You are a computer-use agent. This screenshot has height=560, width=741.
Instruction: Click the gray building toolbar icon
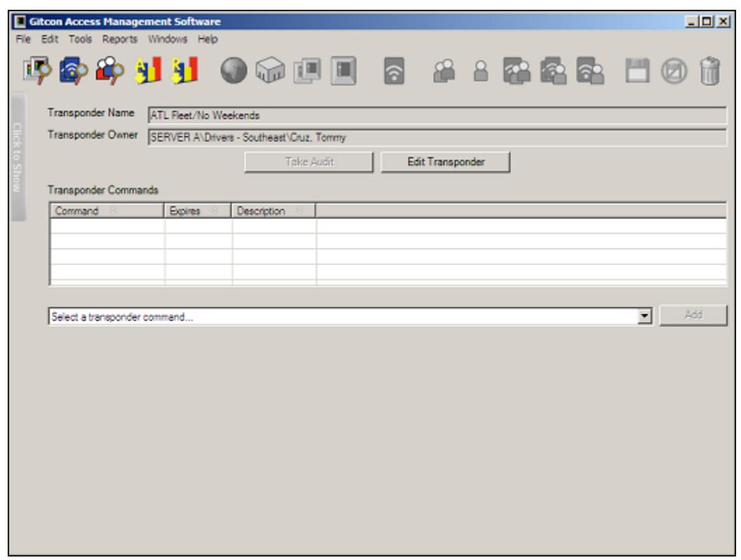tap(270, 71)
